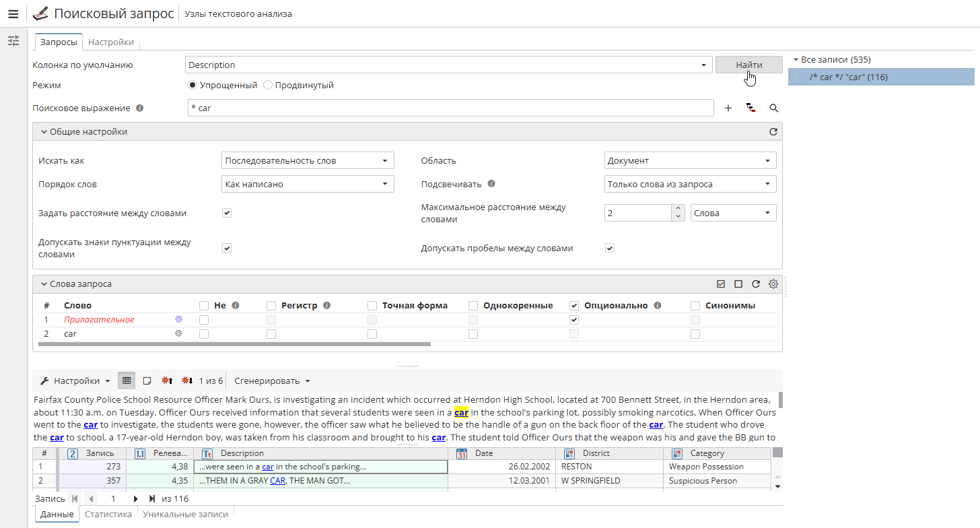Toggle the Синонимы header checkbox
The image size is (980, 528).
(x=695, y=305)
